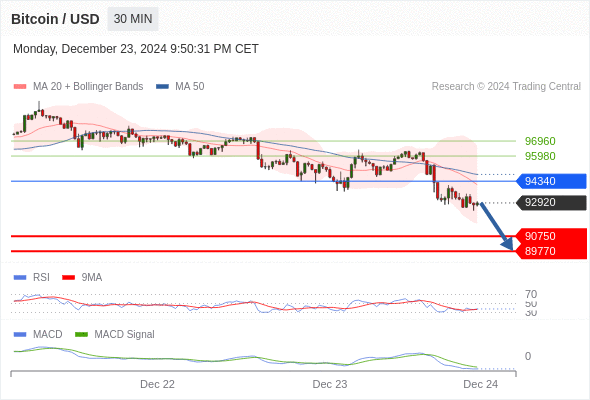Screen dimensions: 590x400
Task: Open the Research Trading Central copyright text
Action: 506,87
